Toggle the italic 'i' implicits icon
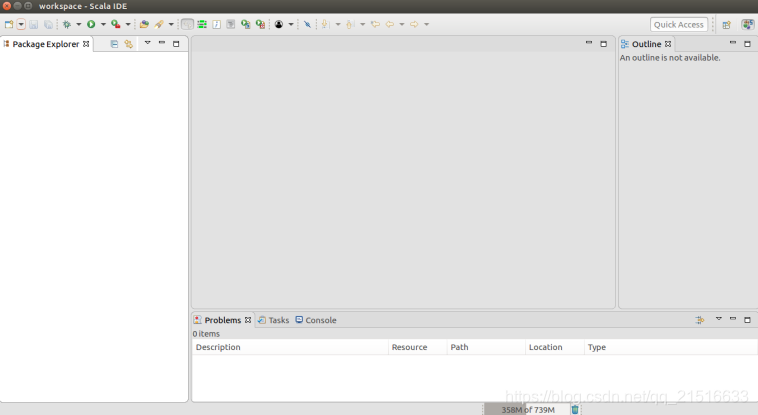 tap(217, 24)
